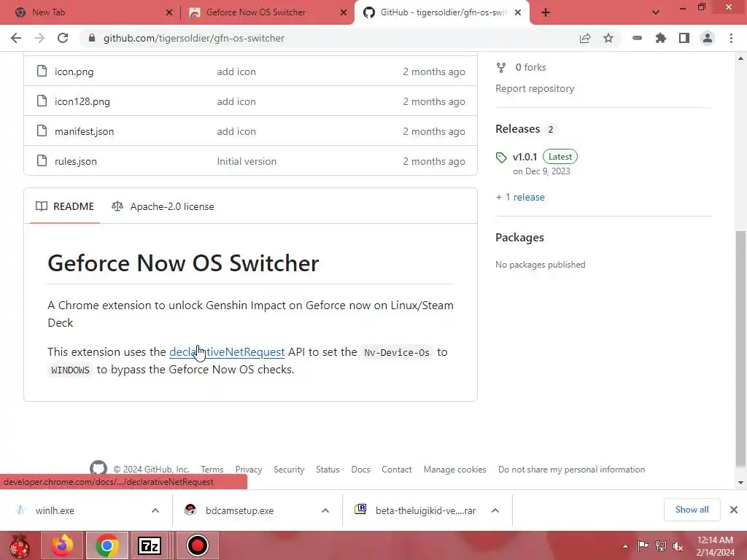Click the 0 forks link
The image size is (747, 560).
(521, 67)
